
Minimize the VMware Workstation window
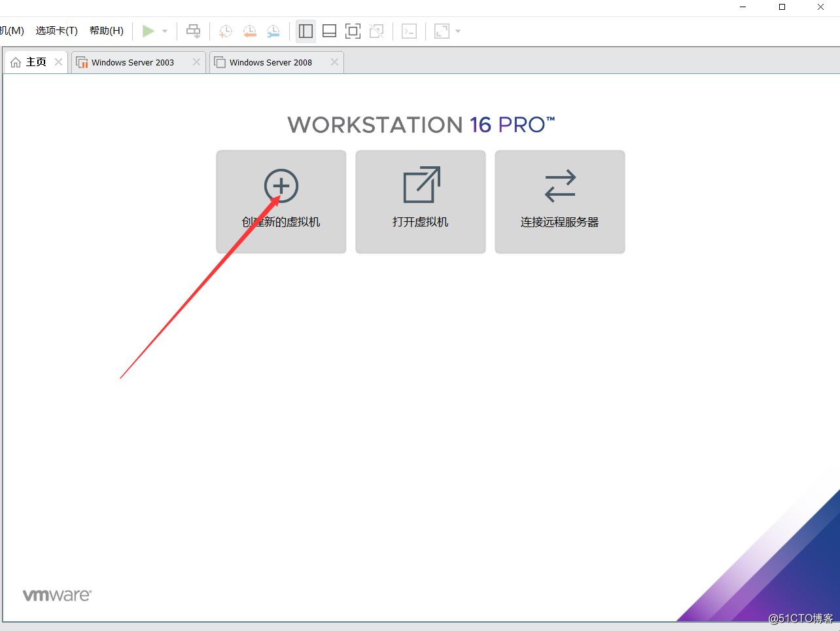pos(743,7)
